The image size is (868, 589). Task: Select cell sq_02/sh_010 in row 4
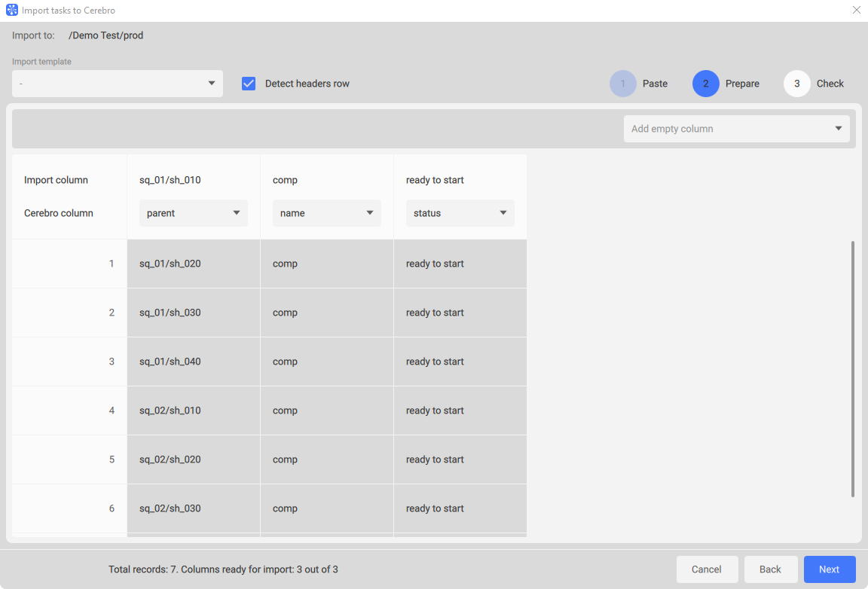(170, 410)
